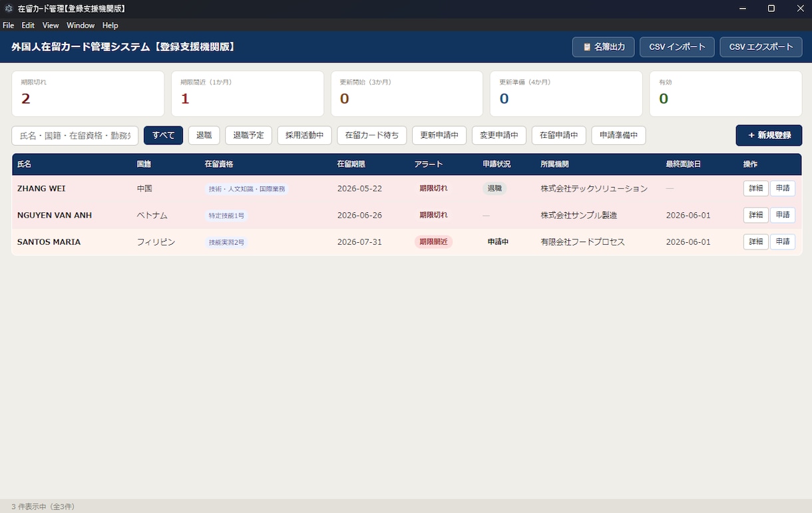The width and height of the screenshot is (812, 513).
Task: Click 申請 for ZHANG WEI
Action: click(x=783, y=188)
